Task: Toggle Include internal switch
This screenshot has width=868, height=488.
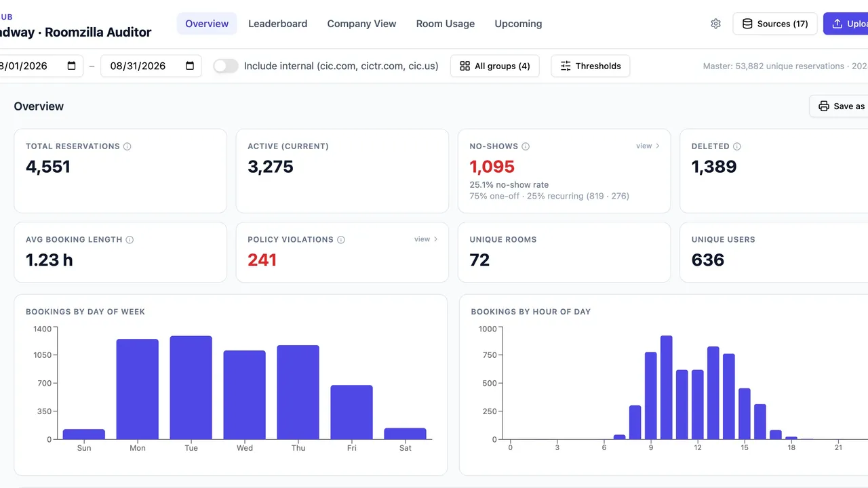Action: pos(226,66)
